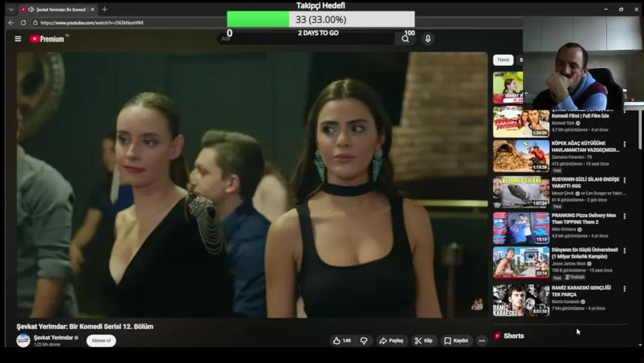644x363 pixels.
Task: Click the channel watermark in video corner
Action: 477,304
